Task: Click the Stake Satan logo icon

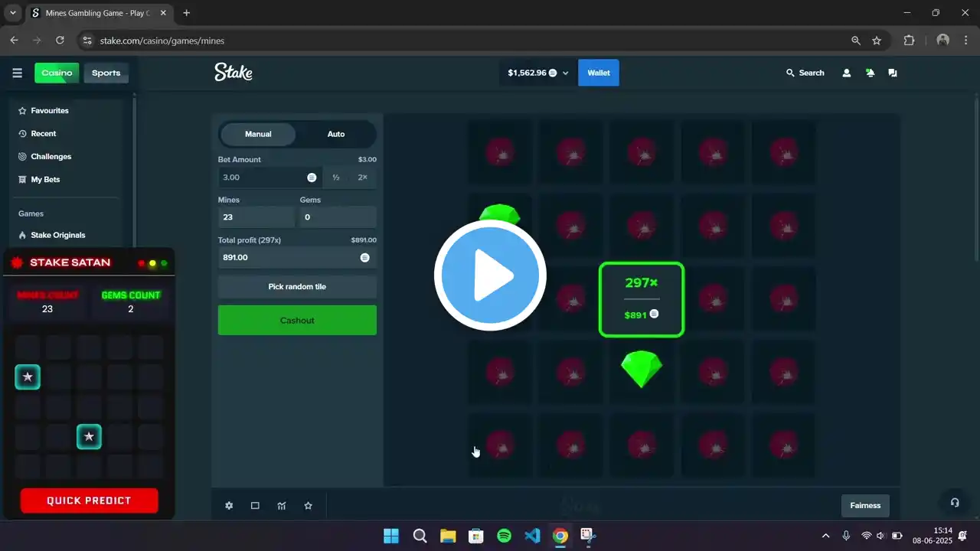Action: [x=18, y=262]
